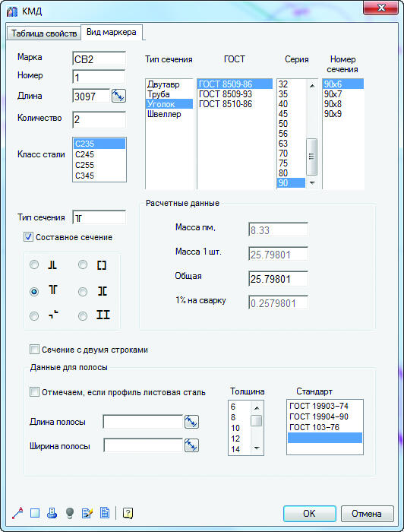Click the measure icon beside Длина полосы

(191, 422)
